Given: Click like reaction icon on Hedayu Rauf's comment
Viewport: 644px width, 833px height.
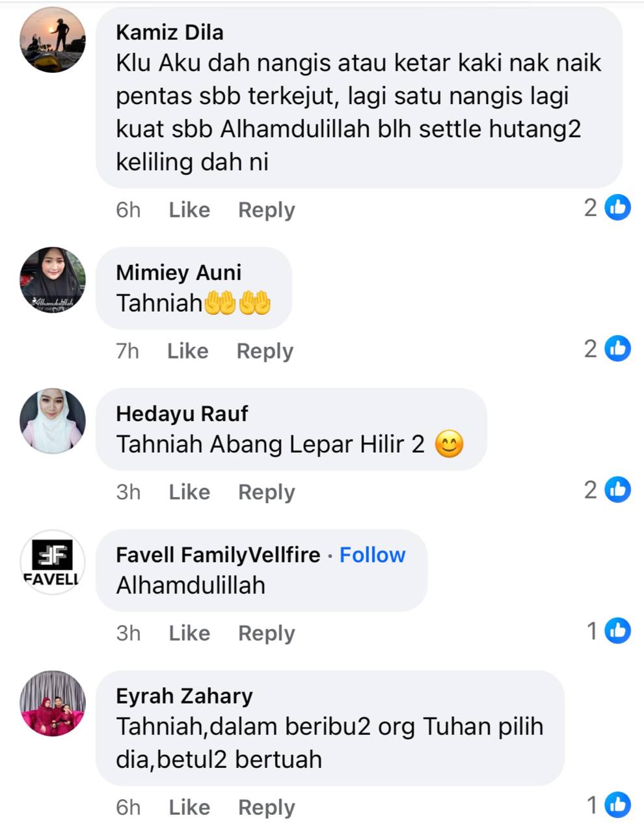Looking at the screenshot, I should coord(617,489).
